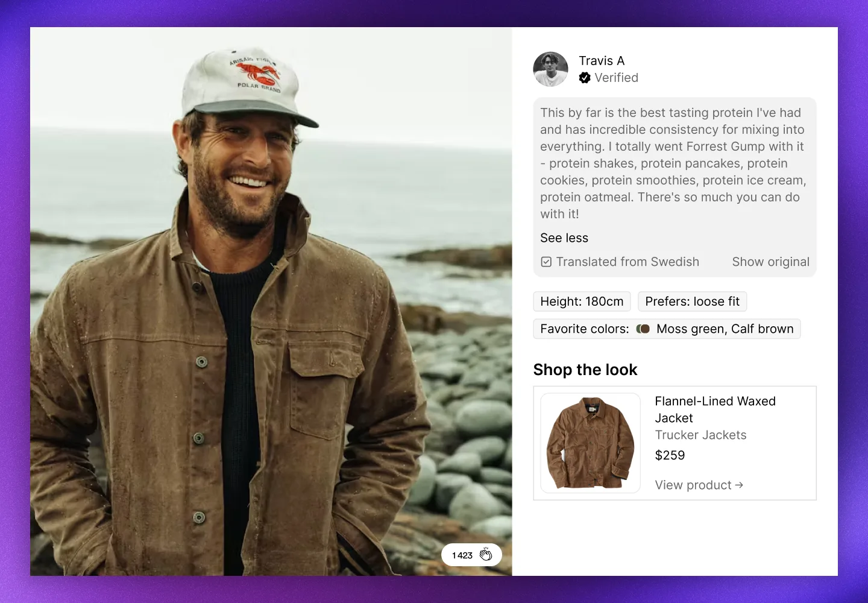Click the Trucker Jackets category text

coord(700,435)
